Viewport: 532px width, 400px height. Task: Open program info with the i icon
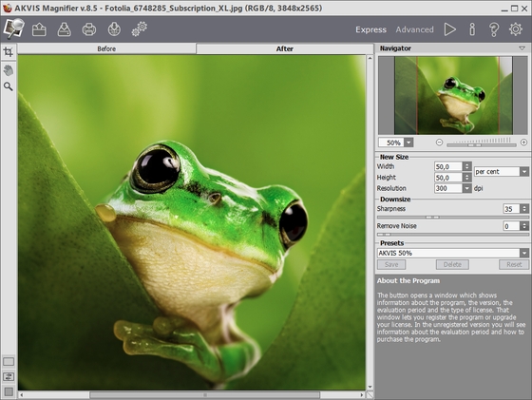coord(472,29)
